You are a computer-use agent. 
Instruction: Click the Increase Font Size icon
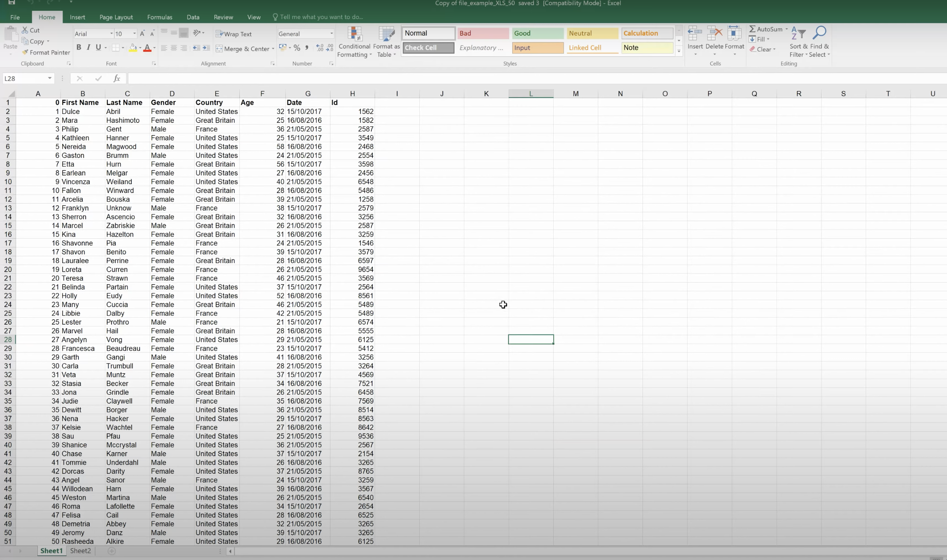[x=142, y=33]
